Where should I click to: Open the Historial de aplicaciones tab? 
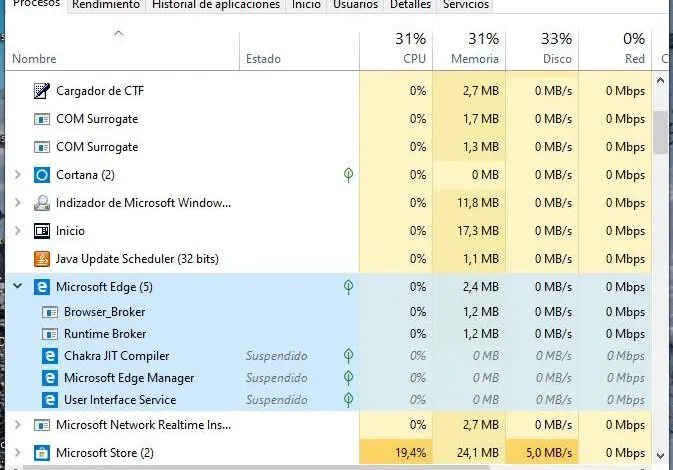pos(216,5)
